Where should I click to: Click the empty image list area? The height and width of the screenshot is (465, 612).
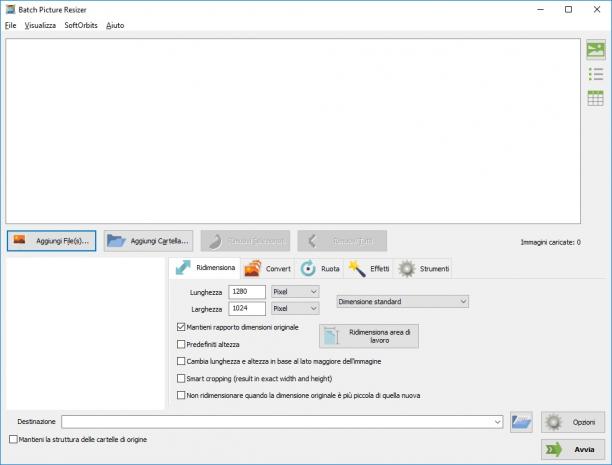(x=293, y=131)
